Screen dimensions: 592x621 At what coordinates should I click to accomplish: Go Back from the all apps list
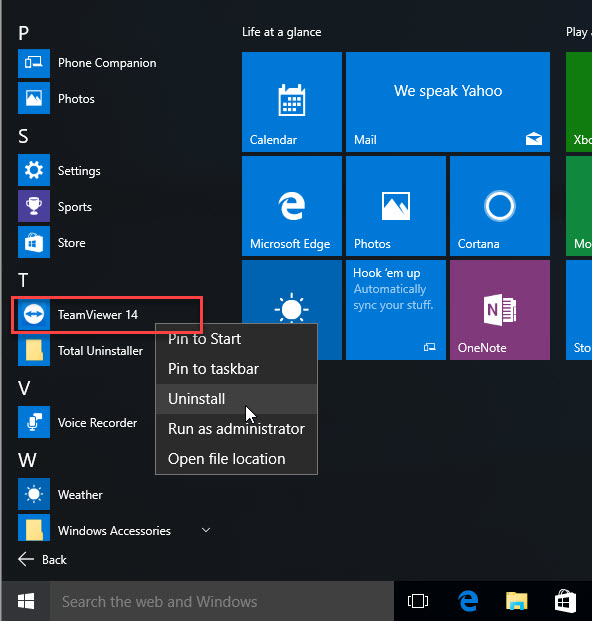pos(42,559)
